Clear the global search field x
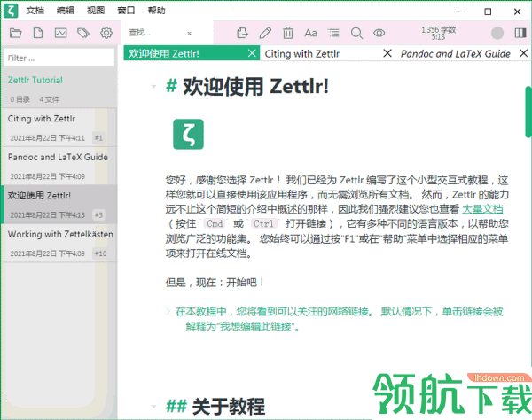The width and height of the screenshot is (532, 420). [x=190, y=33]
